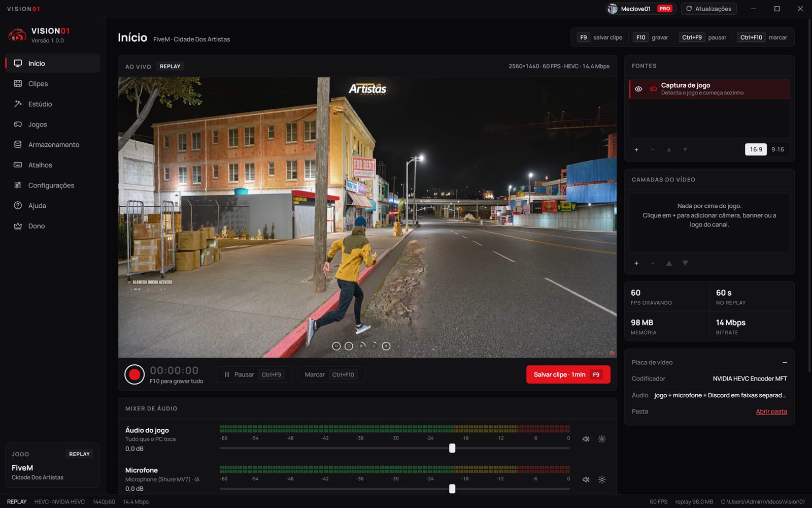812x508 pixels.
Task: Toggle visibility eye of Captura de jogo
Action: point(638,89)
